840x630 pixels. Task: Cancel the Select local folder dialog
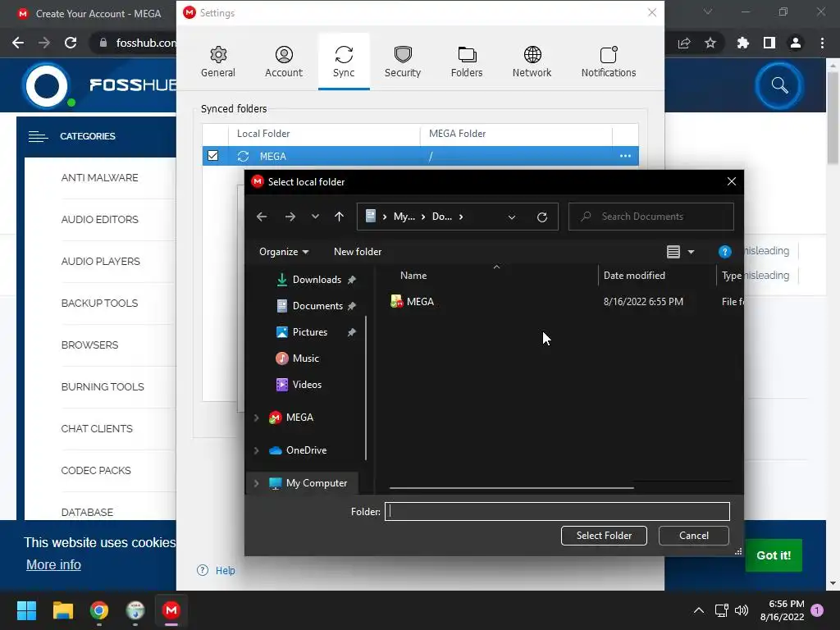click(694, 536)
